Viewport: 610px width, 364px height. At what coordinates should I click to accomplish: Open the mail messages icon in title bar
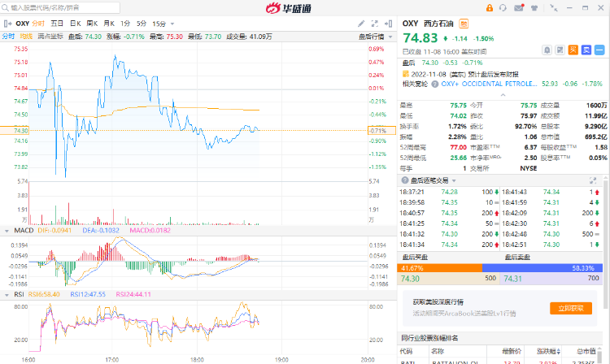tap(517, 7)
